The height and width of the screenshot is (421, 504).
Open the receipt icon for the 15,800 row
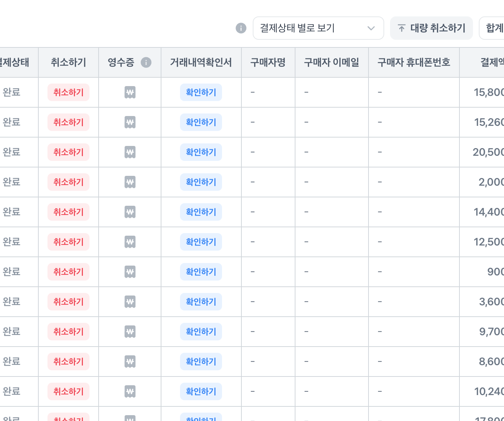pyautogui.click(x=130, y=92)
